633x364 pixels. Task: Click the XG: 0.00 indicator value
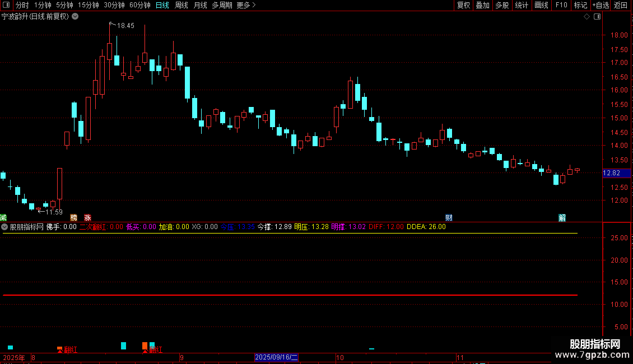point(204,227)
